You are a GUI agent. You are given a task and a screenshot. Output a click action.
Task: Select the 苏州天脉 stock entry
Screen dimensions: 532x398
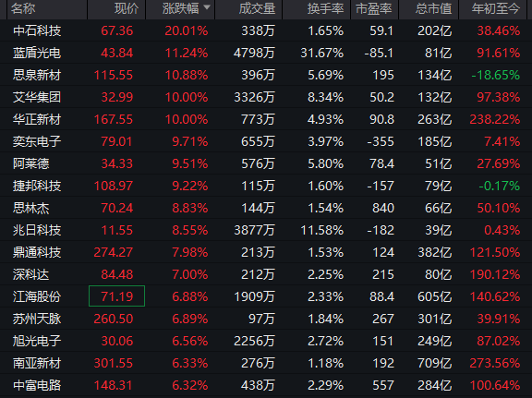pos(37,319)
